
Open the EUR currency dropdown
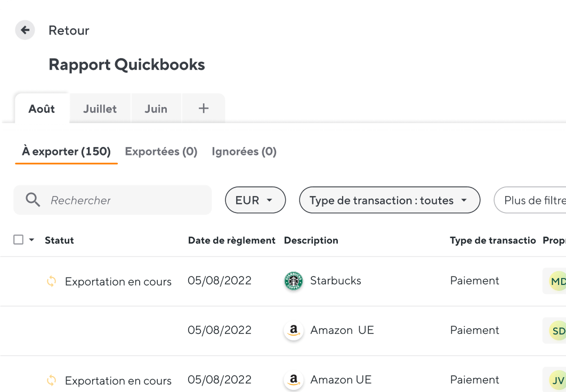[255, 200]
